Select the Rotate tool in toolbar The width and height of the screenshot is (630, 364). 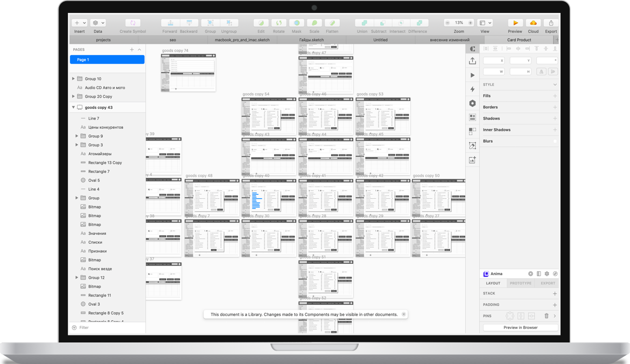(279, 23)
